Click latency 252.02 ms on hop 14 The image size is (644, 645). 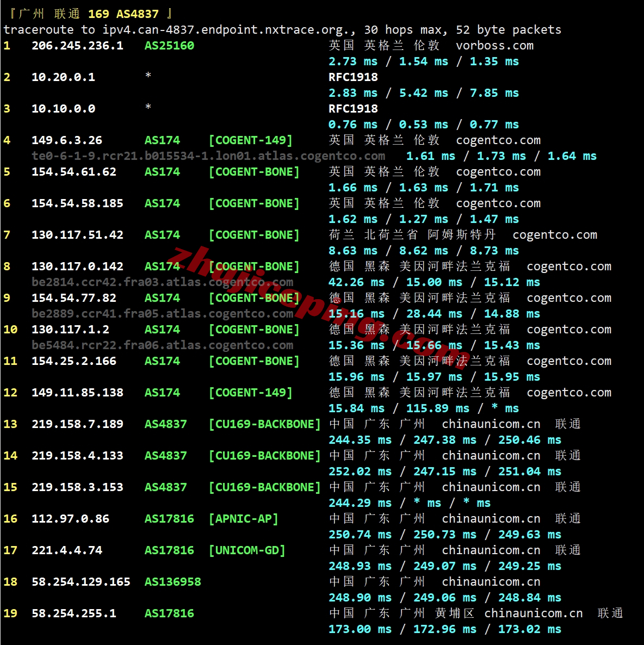[360, 472]
